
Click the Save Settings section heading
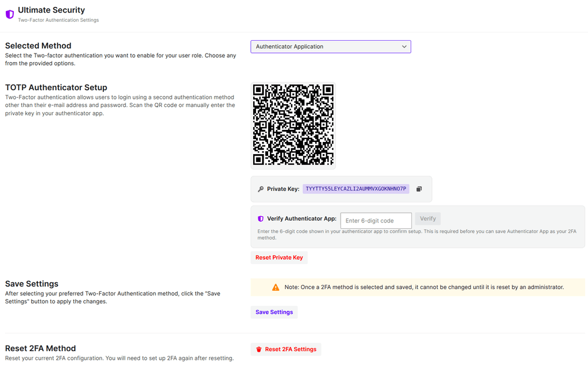pyautogui.click(x=32, y=284)
